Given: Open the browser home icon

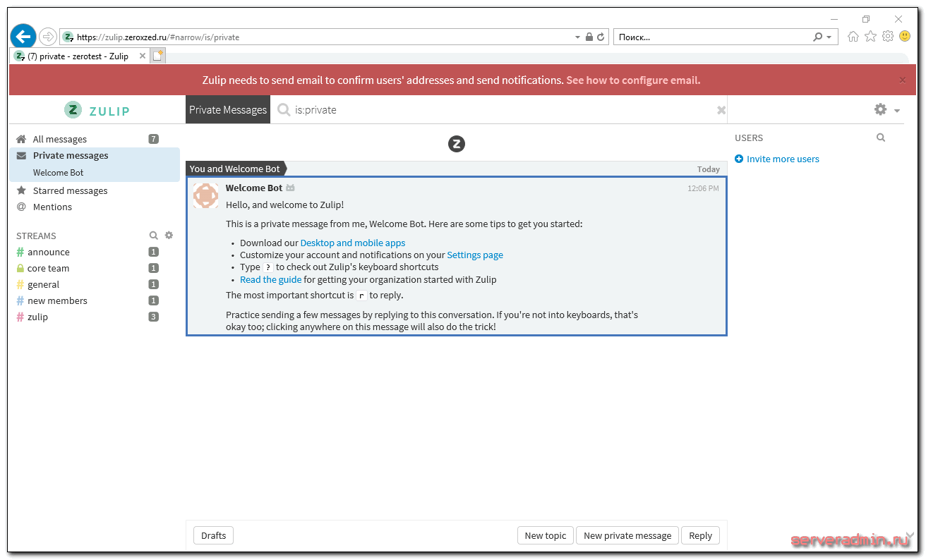Looking at the screenshot, I should (x=853, y=37).
